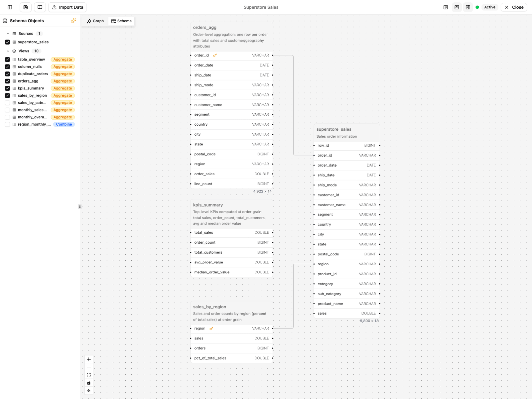Click the Combine badge on region_monthly_...

click(64, 124)
